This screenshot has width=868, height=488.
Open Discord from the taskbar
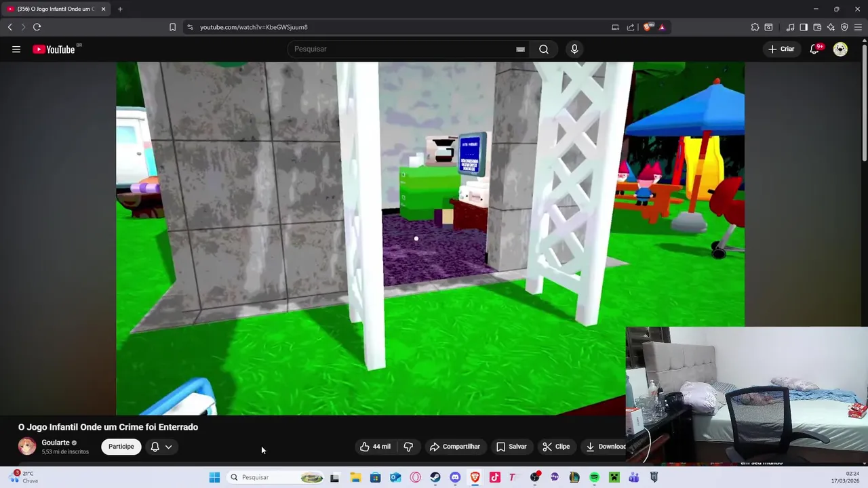pyautogui.click(x=455, y=477)
